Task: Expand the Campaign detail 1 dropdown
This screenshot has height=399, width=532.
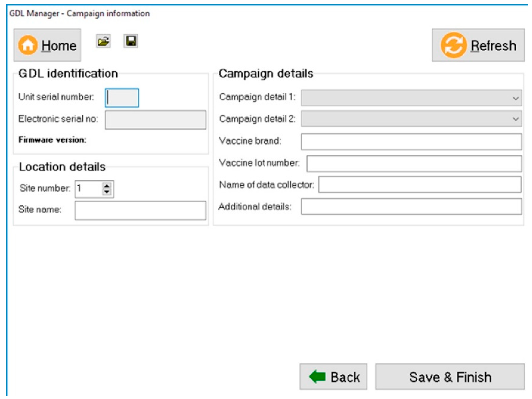Action: 515,98
